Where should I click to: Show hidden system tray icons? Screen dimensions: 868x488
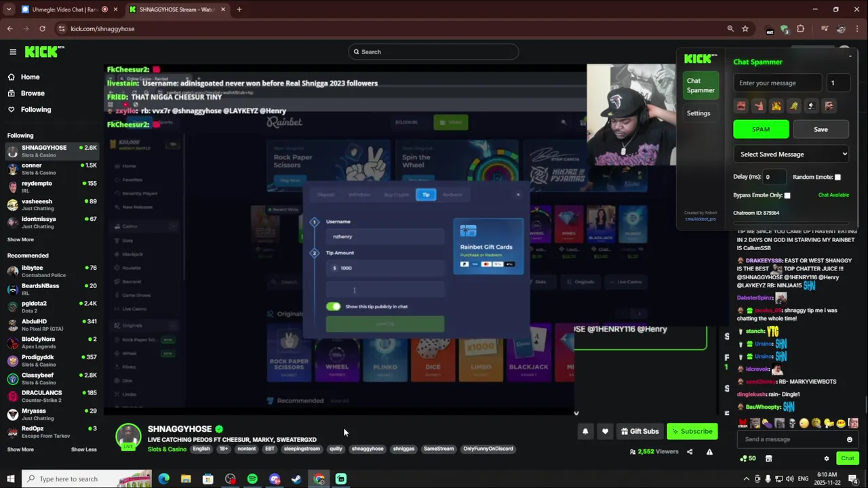click(746, 479)
